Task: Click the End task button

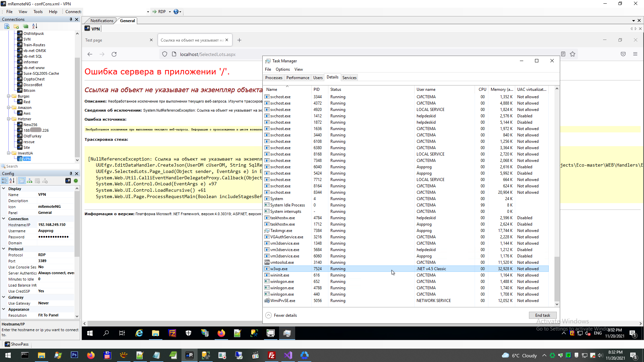Action: [x=542, y=315]
